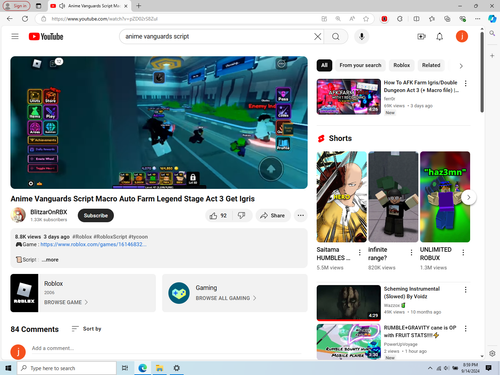Go to YouTube home via logo
The width and height of the screenshot is (500, 375).
tap(46, 36)
